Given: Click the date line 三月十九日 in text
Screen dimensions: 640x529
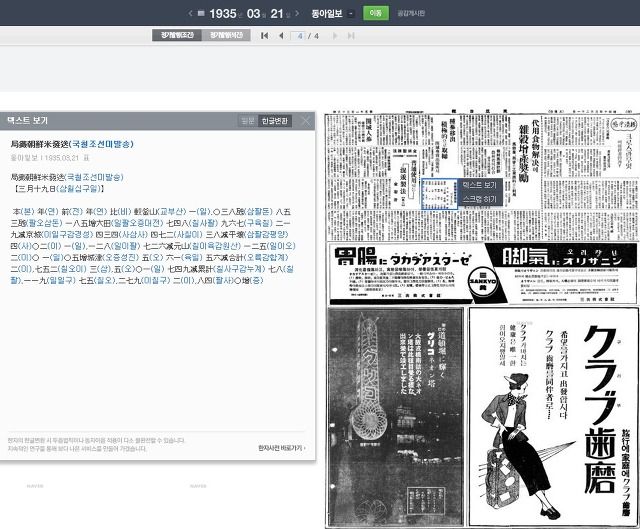Looking at the screenshot, I should point(58,189).
